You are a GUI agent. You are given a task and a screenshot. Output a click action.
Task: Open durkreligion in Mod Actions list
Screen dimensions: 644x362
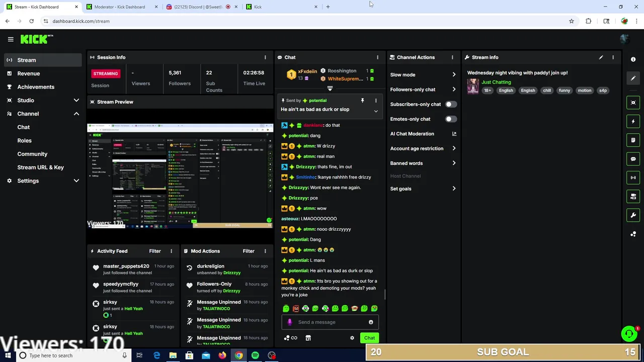pos(210,266)
